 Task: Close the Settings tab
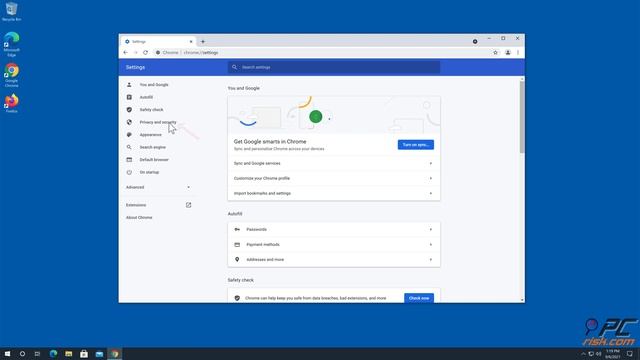191,42
